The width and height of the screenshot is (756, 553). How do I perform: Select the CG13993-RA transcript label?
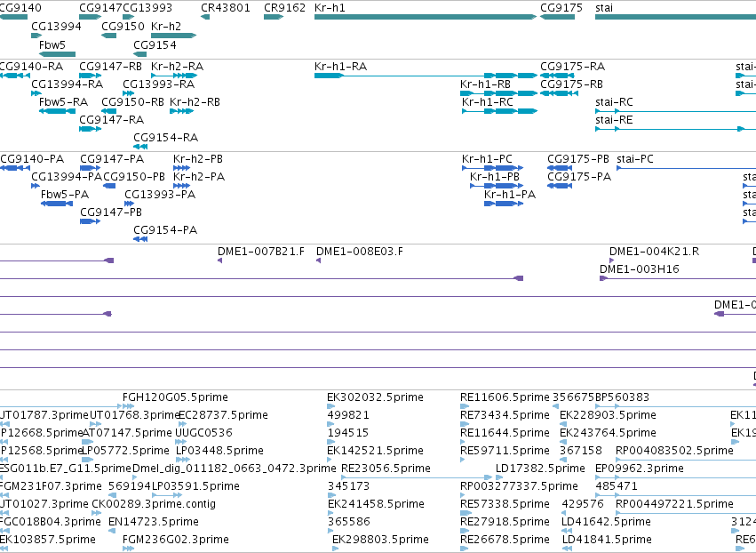pyautogui.click(x=159, y=84)
